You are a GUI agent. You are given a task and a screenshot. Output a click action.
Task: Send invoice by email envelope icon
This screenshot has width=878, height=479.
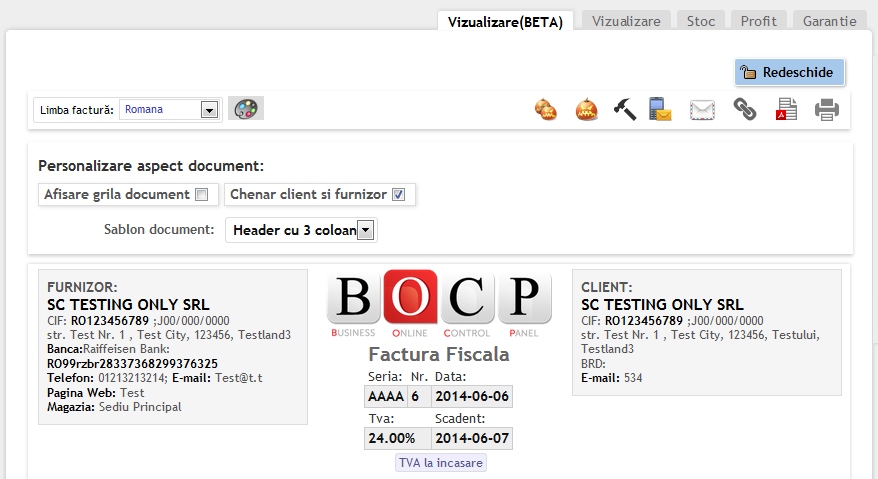pyautogui.click(x=702, y=110)
